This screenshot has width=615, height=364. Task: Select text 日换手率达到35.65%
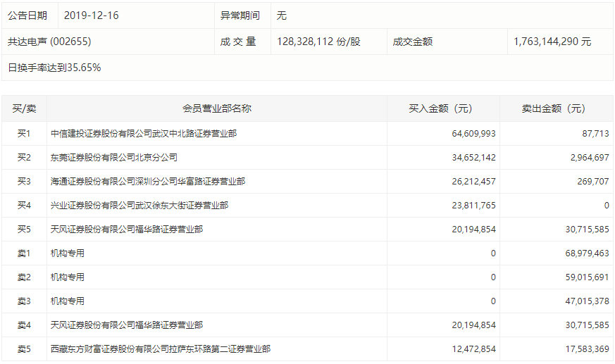click(x=54, y=68)
